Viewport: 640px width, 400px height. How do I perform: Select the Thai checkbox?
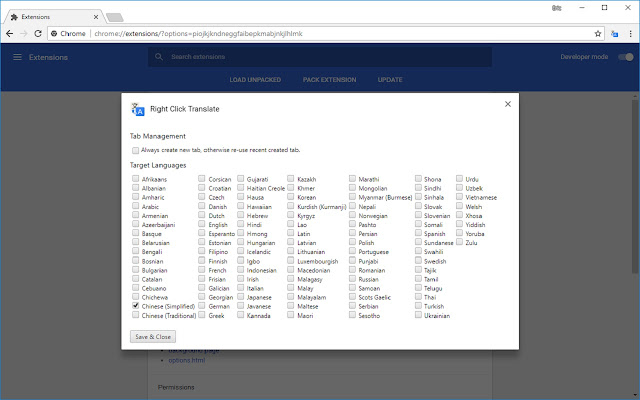point(418,296)
